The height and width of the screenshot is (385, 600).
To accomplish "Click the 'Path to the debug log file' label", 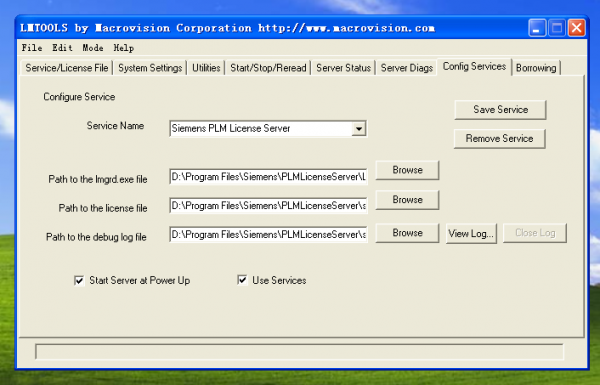I will click(x=96, y=237).
